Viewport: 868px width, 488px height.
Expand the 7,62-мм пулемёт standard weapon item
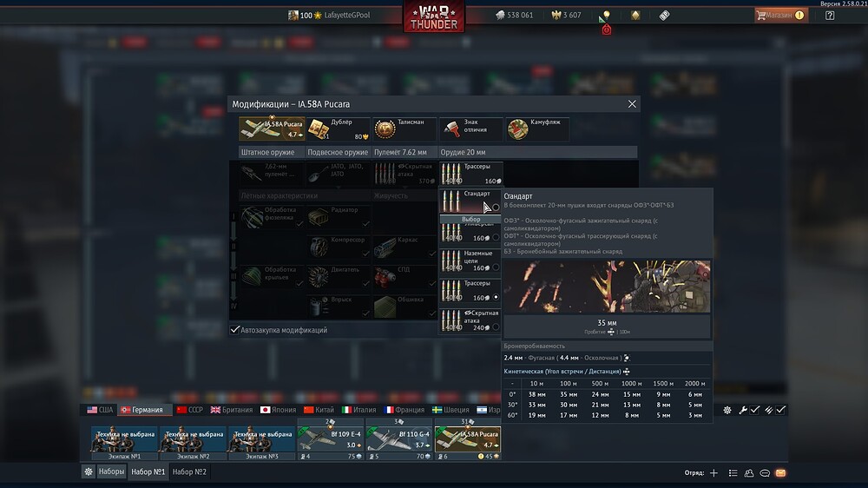(271, 174)
